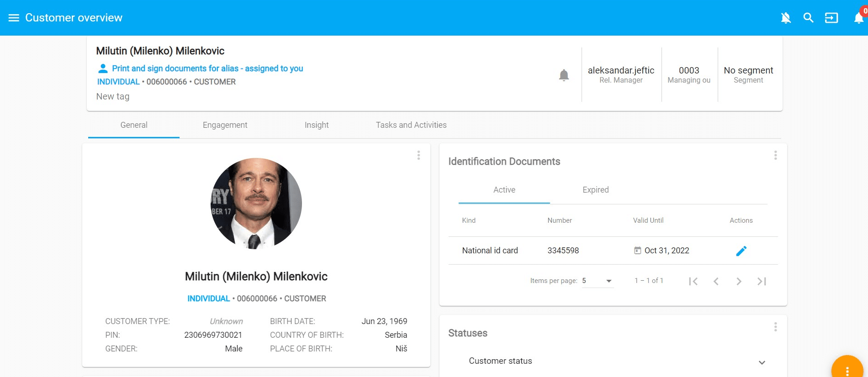Click place of birth value Niš
This screenshot has width=868, height=377.
[x=401, y=349]
